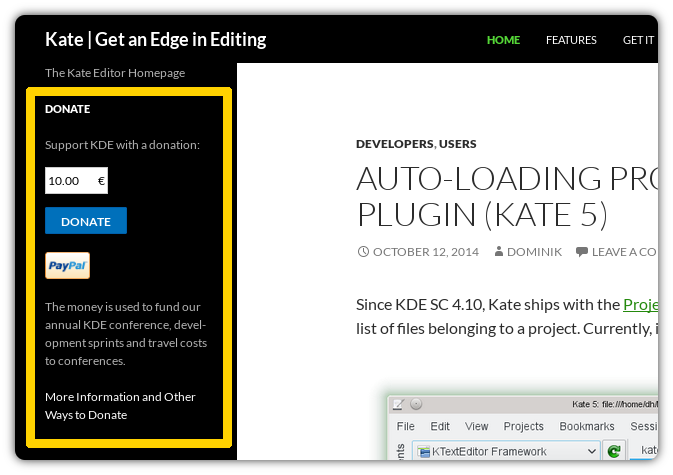Open the Bookmarks menu in Kate screenshot
The width and height of the screenshot is (673, 475).
click(587, 426)
